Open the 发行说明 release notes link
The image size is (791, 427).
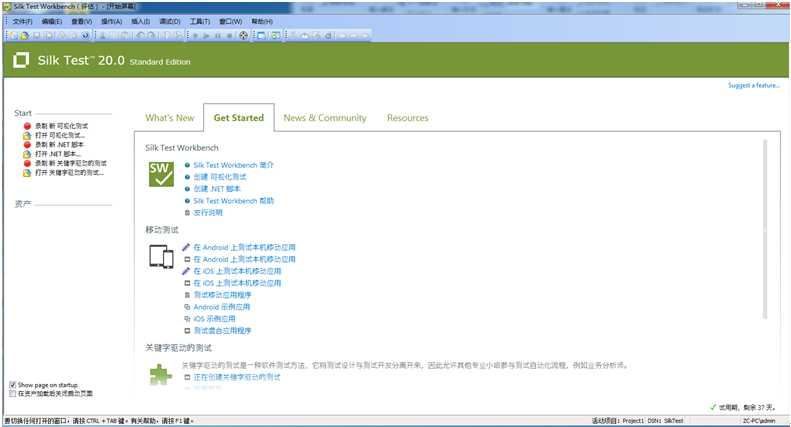tap(208, 212)
